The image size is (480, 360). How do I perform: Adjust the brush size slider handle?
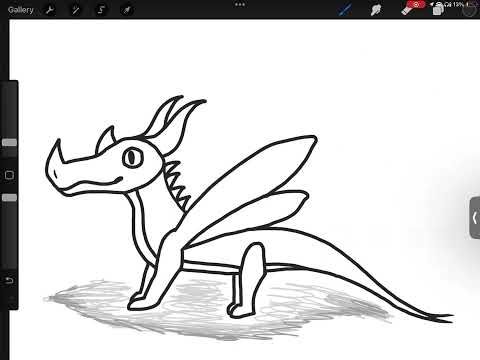(x=9, y=143)
